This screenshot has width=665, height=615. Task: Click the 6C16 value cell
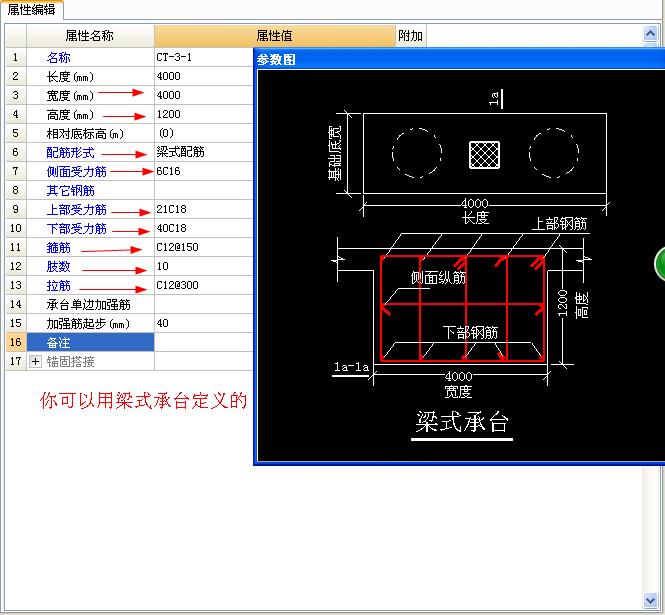tap(204, 171)
